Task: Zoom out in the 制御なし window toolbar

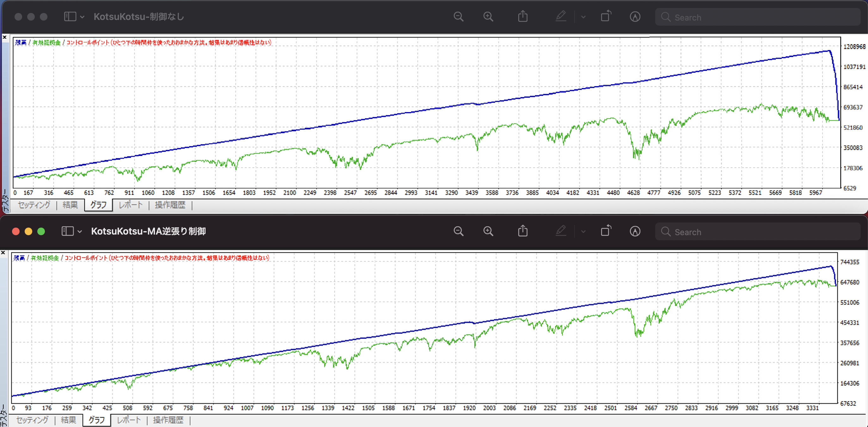Action: click(x=458, y=16)
